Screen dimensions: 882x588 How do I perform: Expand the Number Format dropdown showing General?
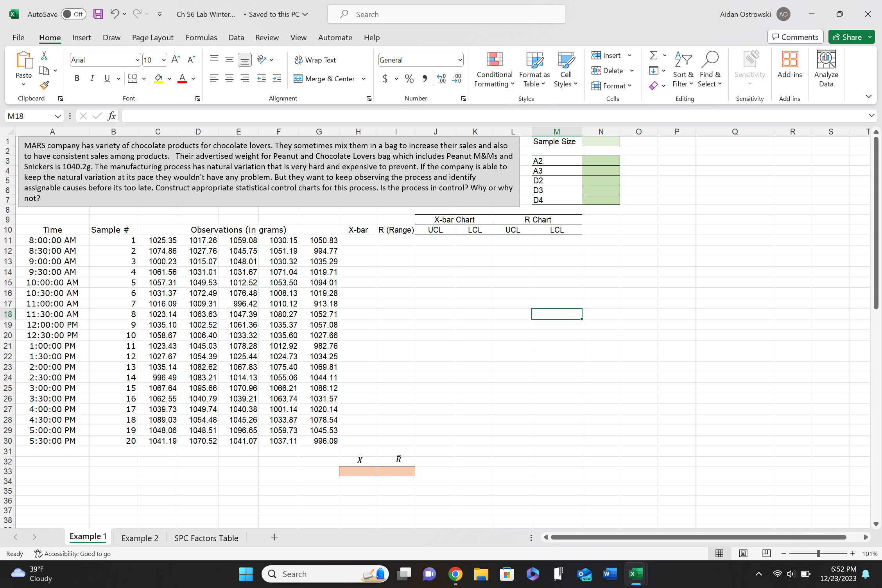point(460,60)
